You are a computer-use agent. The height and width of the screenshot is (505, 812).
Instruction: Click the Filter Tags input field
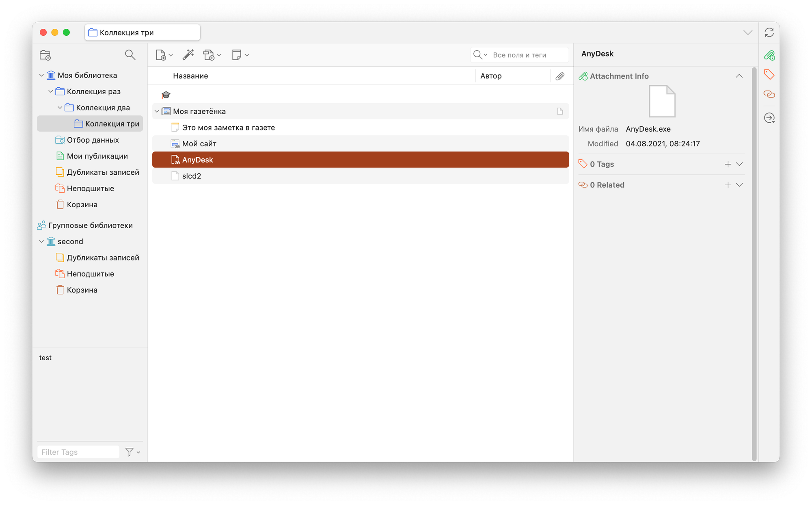(78, 452)
